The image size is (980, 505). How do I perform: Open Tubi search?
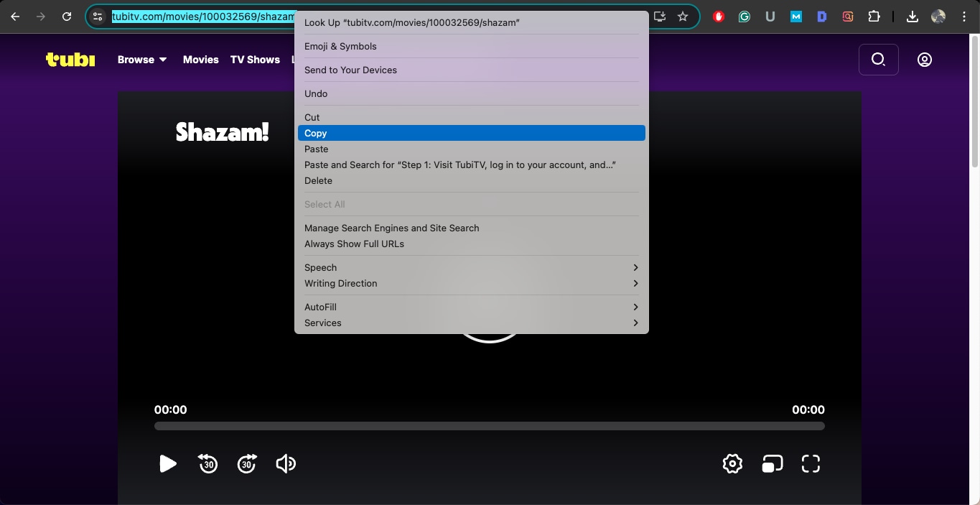point(878,60)
